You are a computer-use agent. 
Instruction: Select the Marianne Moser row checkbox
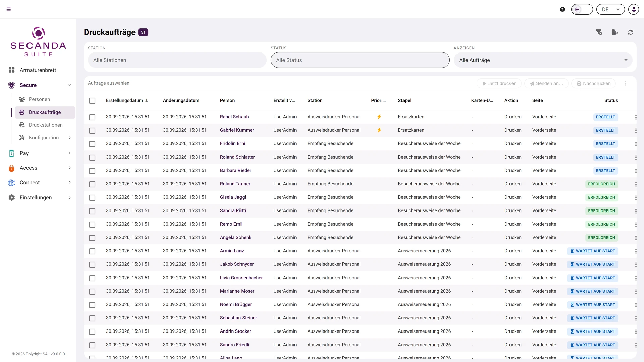click(x=92, y=292)
